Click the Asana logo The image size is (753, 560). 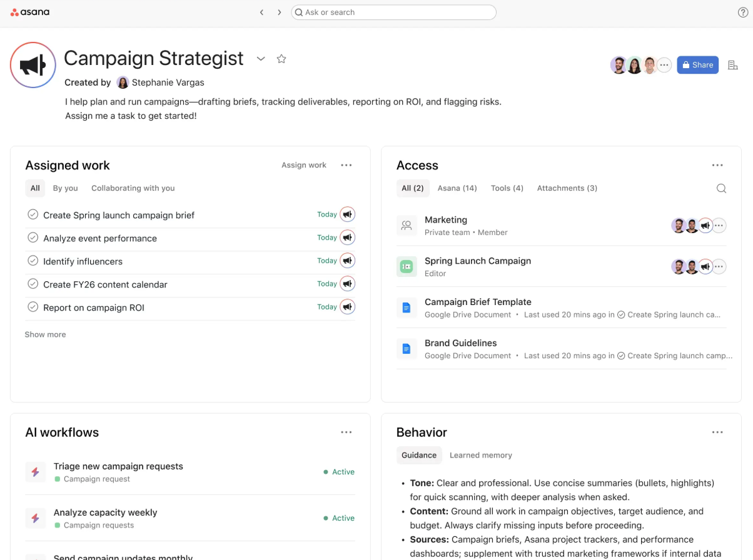[29, 11]
